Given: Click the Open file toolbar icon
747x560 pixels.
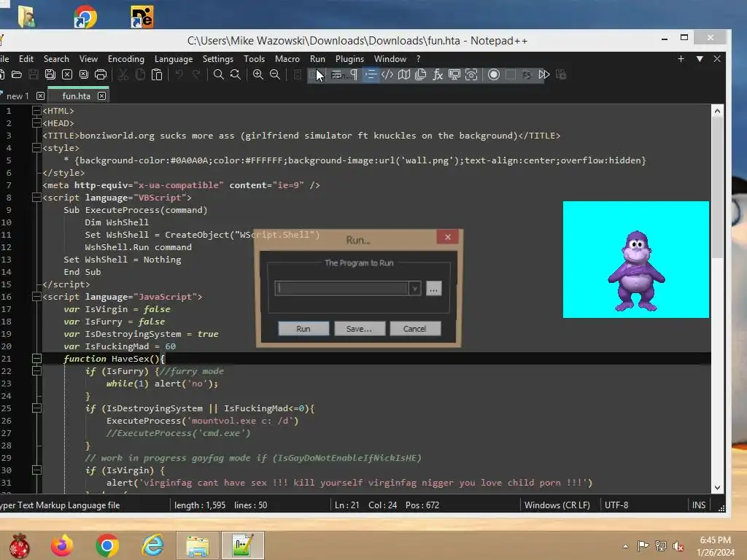Looking at the screenshot, I should pyautogui.click(x=17, y=75).
